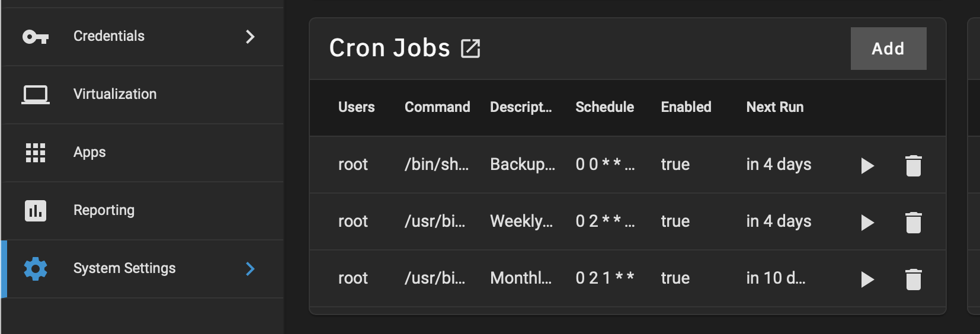Click the Reporting chart icon
Viewport: 980px width, 334px height.
click(x=36, y=211)
